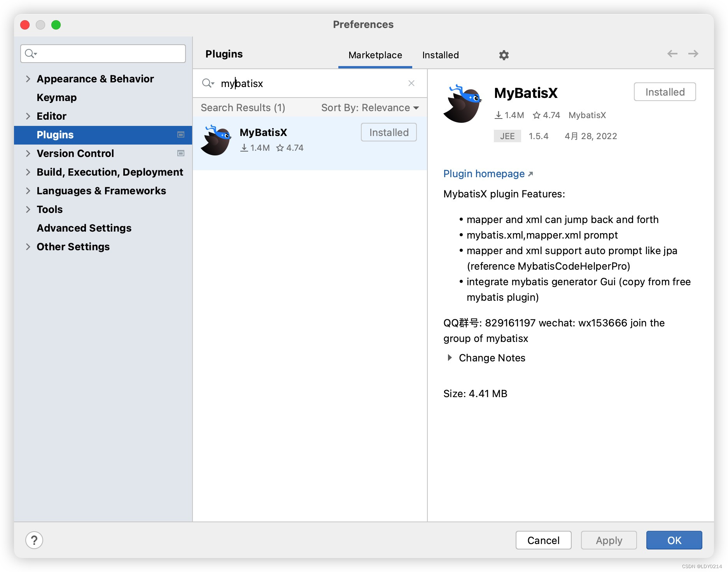Click the download count in the details panel

(x=509, y=115)
